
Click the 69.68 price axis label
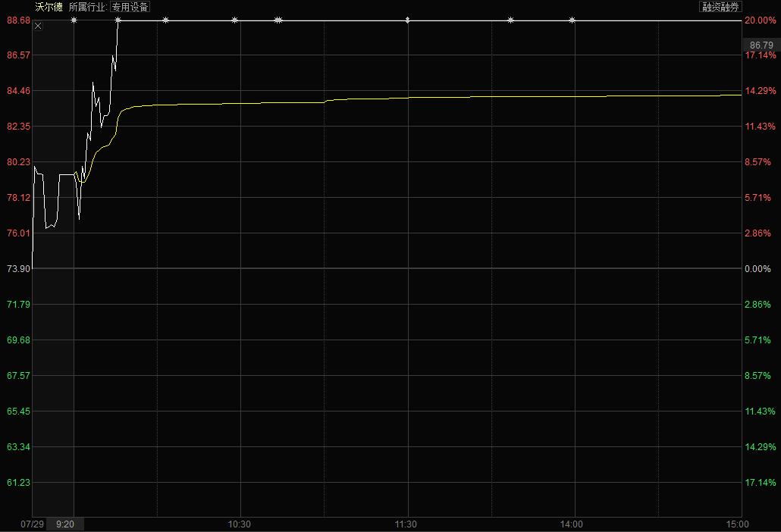(18, 340)
